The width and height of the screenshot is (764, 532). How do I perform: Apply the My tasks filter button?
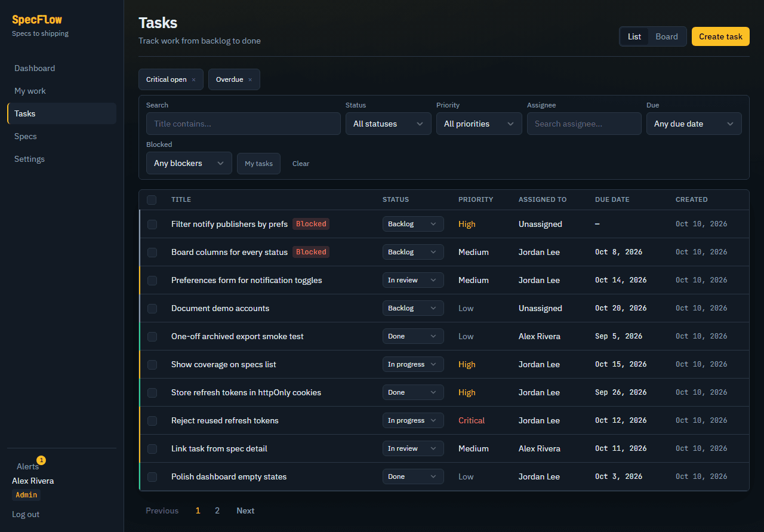coord(258,164)
